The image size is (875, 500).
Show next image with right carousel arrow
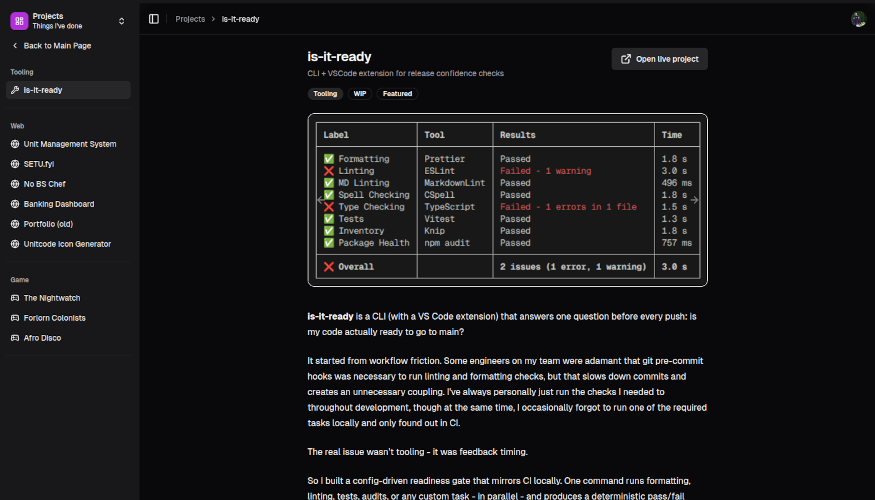tap(695, 200)
